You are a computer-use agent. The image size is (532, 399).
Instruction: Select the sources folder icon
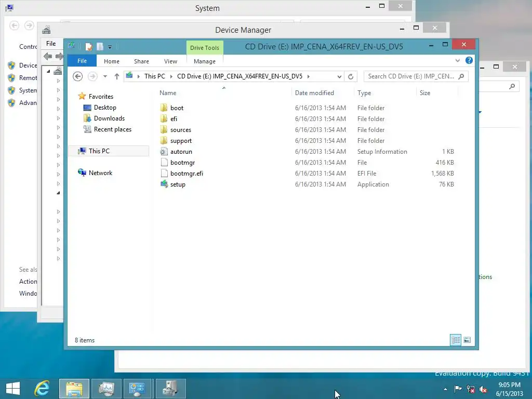[x=164, y=129]
